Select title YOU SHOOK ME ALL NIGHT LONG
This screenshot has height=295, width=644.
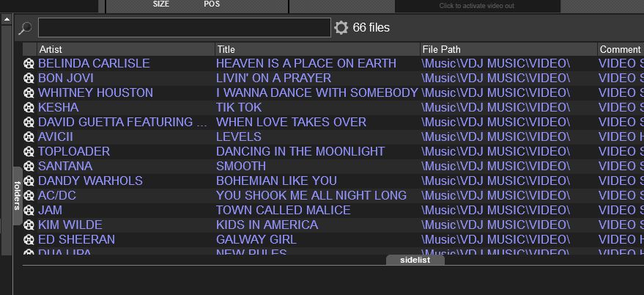click(x=311, y=195)
